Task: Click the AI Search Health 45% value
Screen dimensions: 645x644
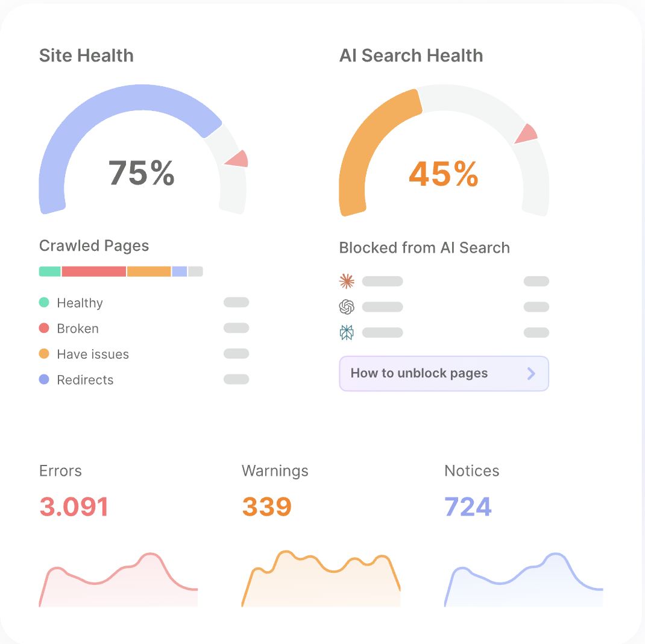Action: pos(444,174)
